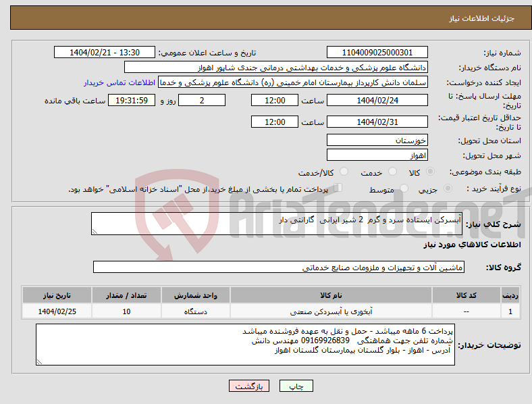Click the شماره نیاز field 1104009025000301
This screenshot has height=404, width=532.
coord(377,52)
